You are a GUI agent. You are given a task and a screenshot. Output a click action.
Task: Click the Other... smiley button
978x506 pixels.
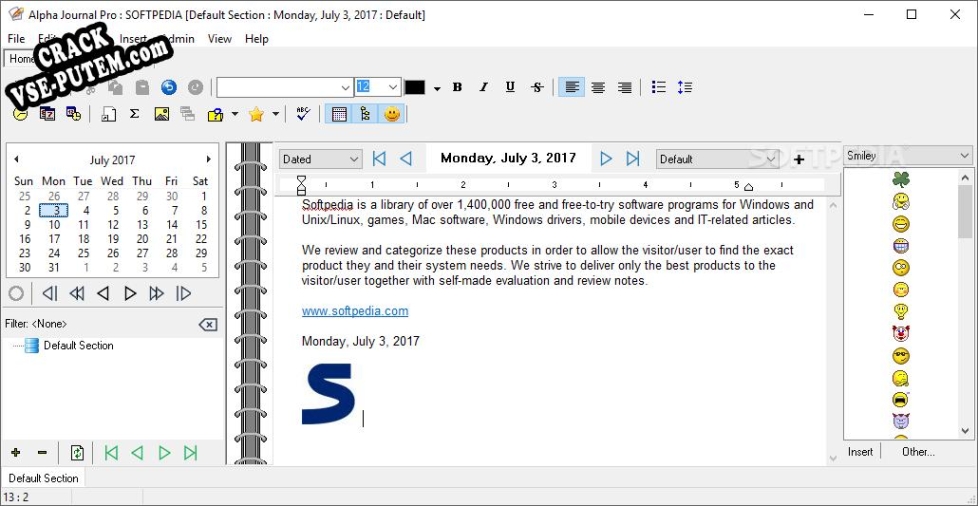tap(918, 452)
